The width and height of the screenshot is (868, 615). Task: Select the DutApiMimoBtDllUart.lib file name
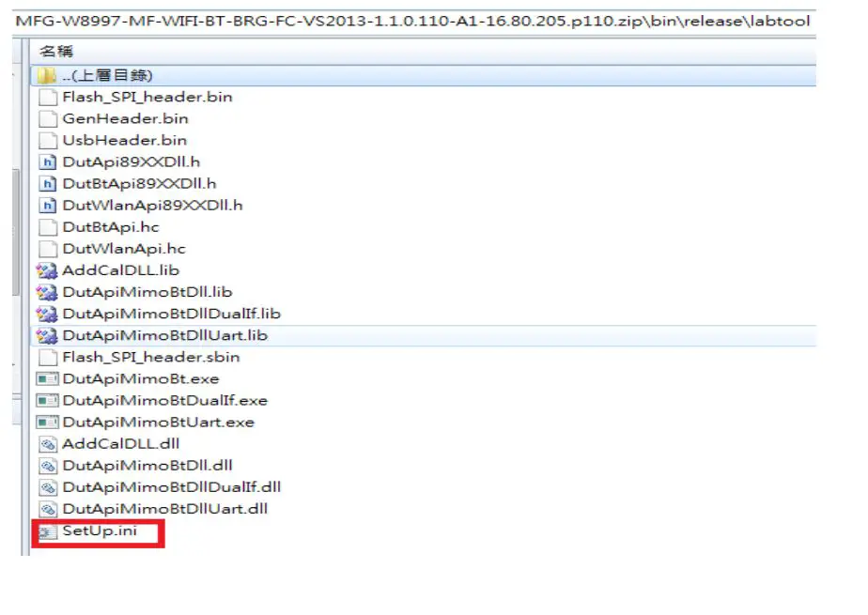(165, 336)
